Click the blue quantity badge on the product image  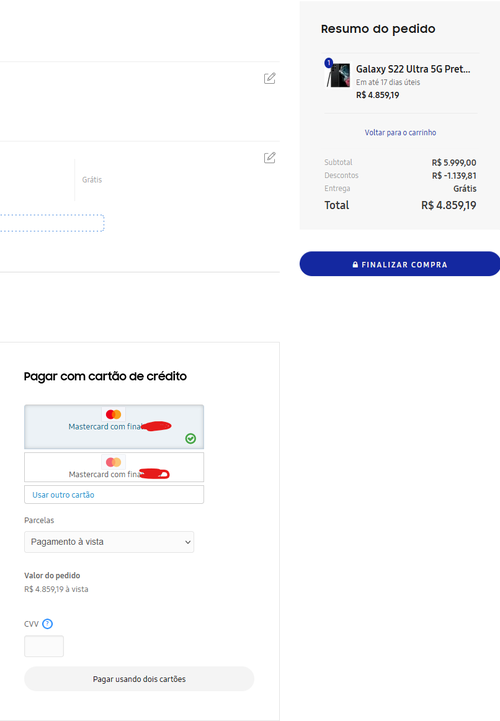pos(328,62)
